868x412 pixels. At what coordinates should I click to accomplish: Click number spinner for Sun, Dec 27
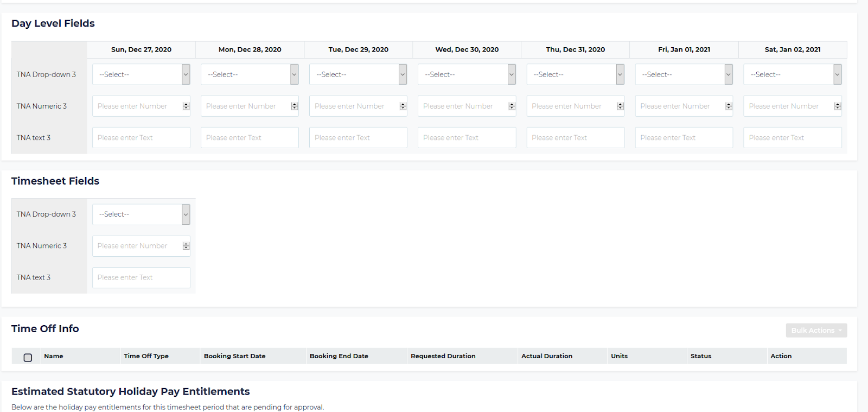point(186,106)
